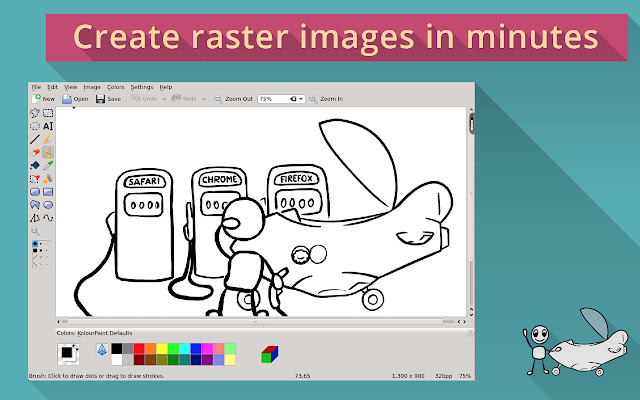This screenshot has width=640, height=400.
Task: Open the Settings menu
Action: point(142,87)
